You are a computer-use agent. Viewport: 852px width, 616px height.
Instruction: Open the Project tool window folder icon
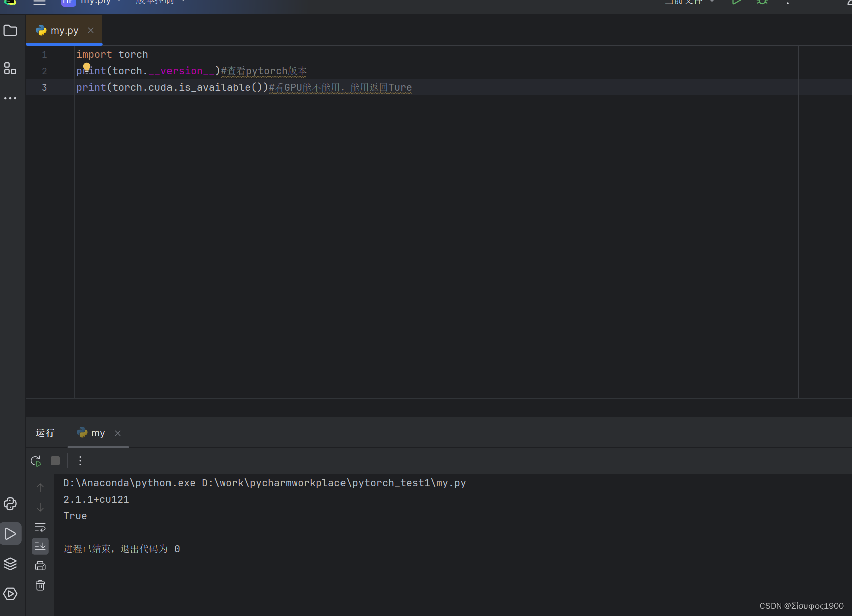pos(10,30)
